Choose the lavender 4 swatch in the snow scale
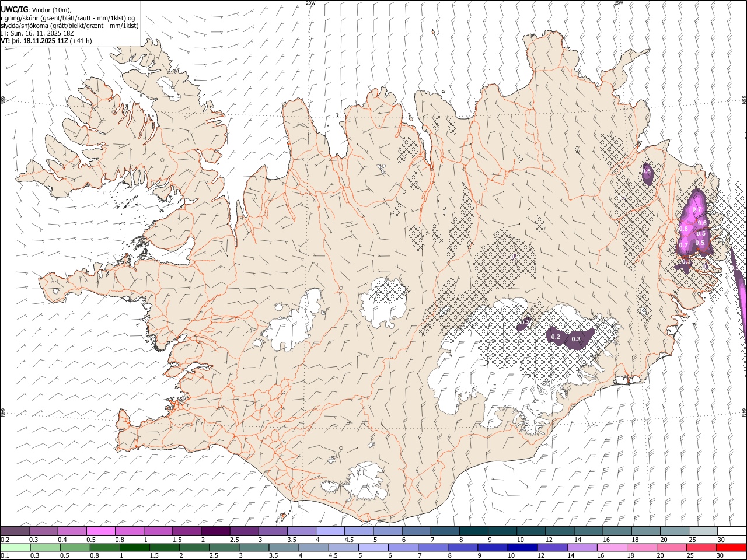747x560 pixels. tap(330, 531)
